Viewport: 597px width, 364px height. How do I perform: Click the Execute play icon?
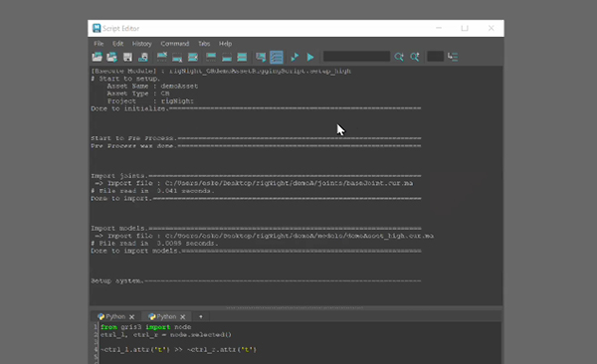(310, 57)
